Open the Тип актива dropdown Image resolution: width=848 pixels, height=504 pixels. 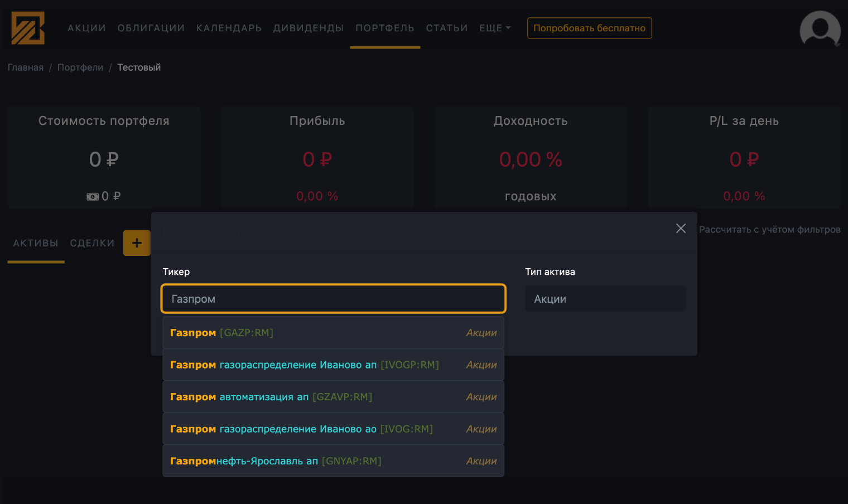point(605,299)
